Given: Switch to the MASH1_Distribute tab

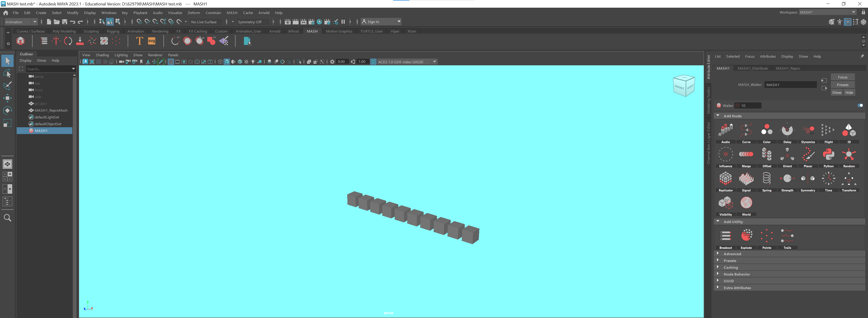Looking at the screenshot, I should click(752, 68).
